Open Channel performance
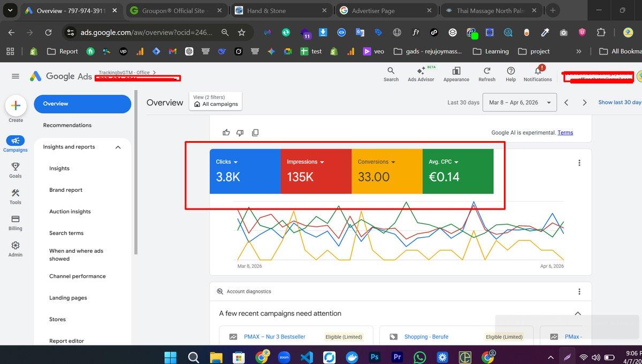Viewport: 642px width, 364px height. click(78, 276)
